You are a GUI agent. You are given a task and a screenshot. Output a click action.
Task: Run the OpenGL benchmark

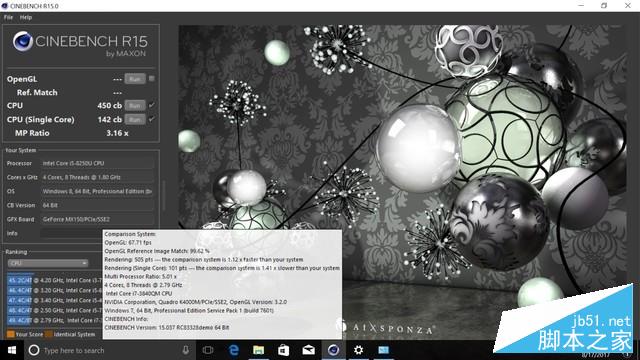[x=135, y=79]
